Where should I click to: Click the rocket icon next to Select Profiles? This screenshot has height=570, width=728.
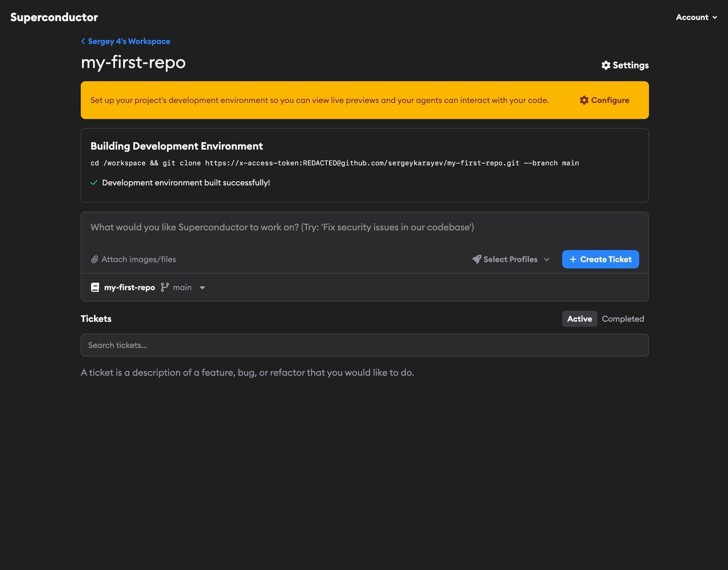[476, 259]
